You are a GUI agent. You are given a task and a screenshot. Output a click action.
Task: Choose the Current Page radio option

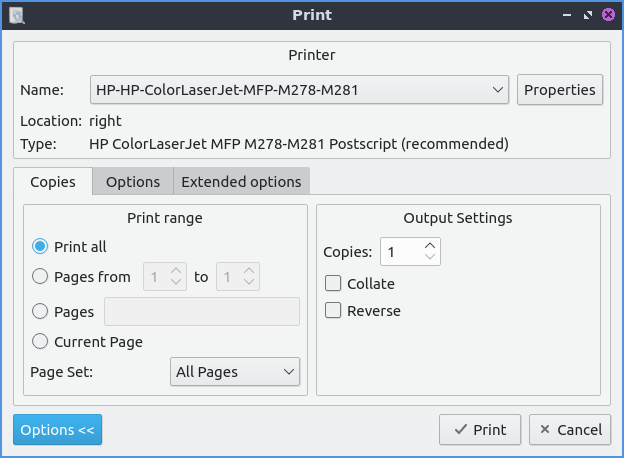click(40, 342)
